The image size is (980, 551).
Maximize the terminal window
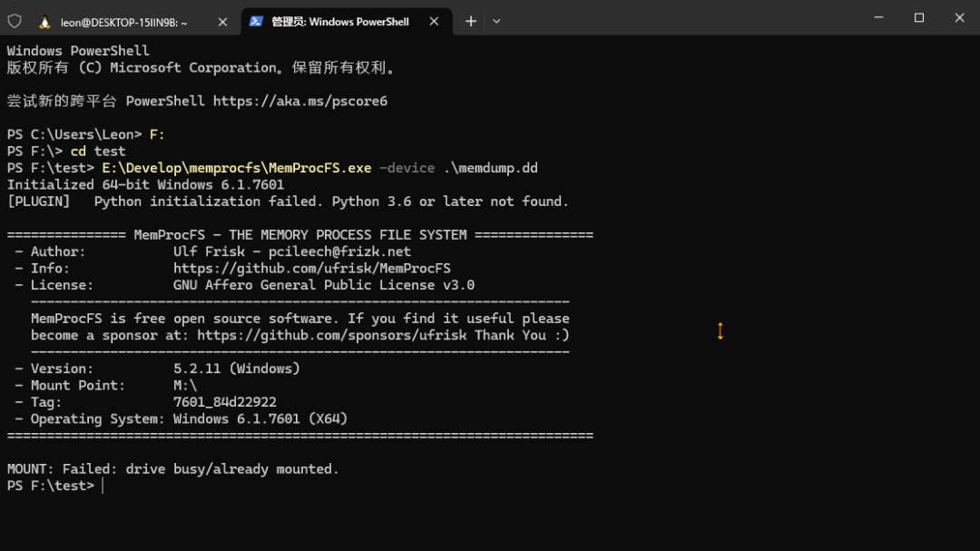918,17
